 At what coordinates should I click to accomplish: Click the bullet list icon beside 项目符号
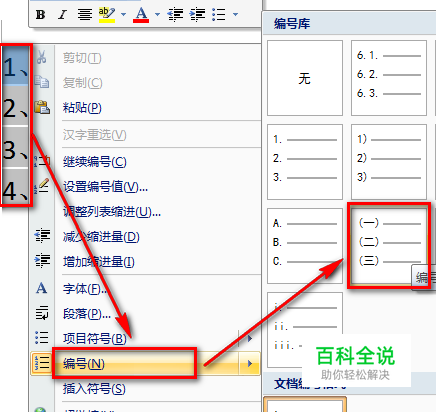coord(42,338)
